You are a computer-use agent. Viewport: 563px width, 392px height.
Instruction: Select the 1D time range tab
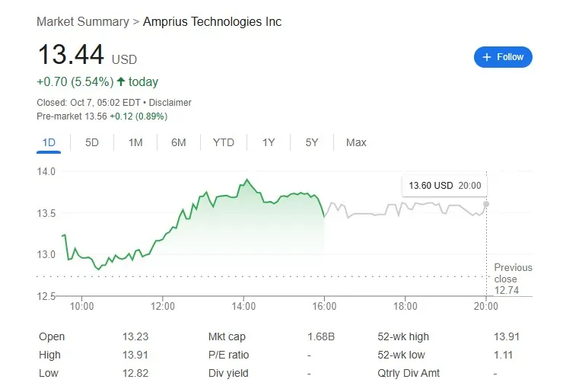pyautogui.click(x=49, y=142)
